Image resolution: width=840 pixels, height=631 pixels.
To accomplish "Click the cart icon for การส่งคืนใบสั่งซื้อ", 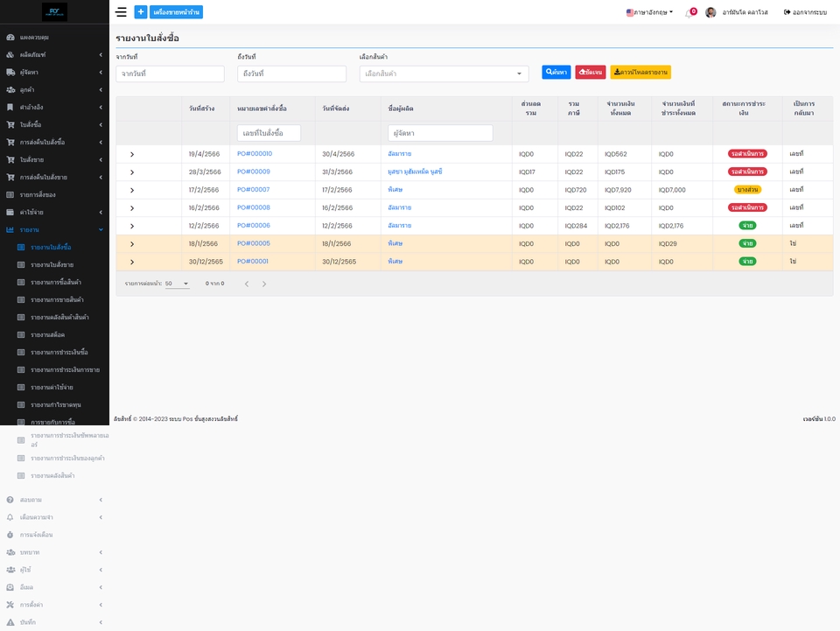I will (x=10, y=143).
